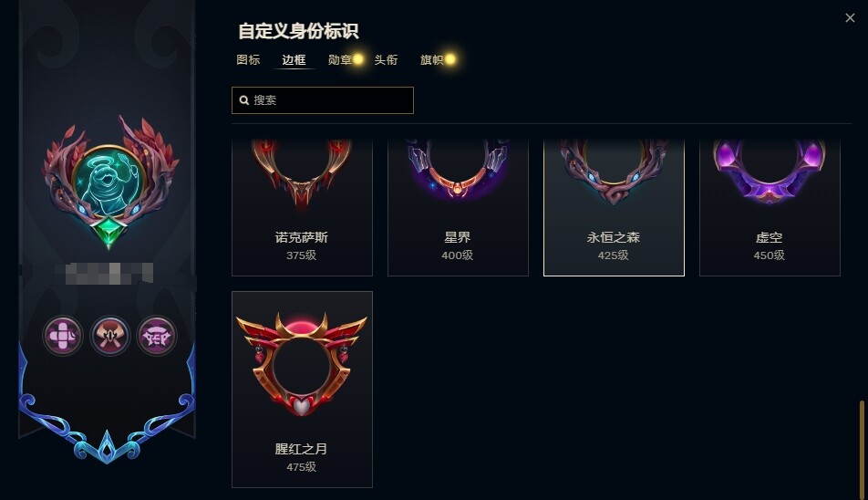
Task: Click the magnifier search icon
Action: point(243,100)
